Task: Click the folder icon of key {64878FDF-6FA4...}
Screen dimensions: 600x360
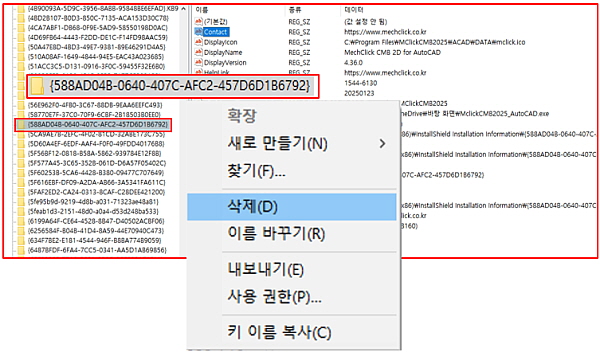Action: [x=21, y=250]
